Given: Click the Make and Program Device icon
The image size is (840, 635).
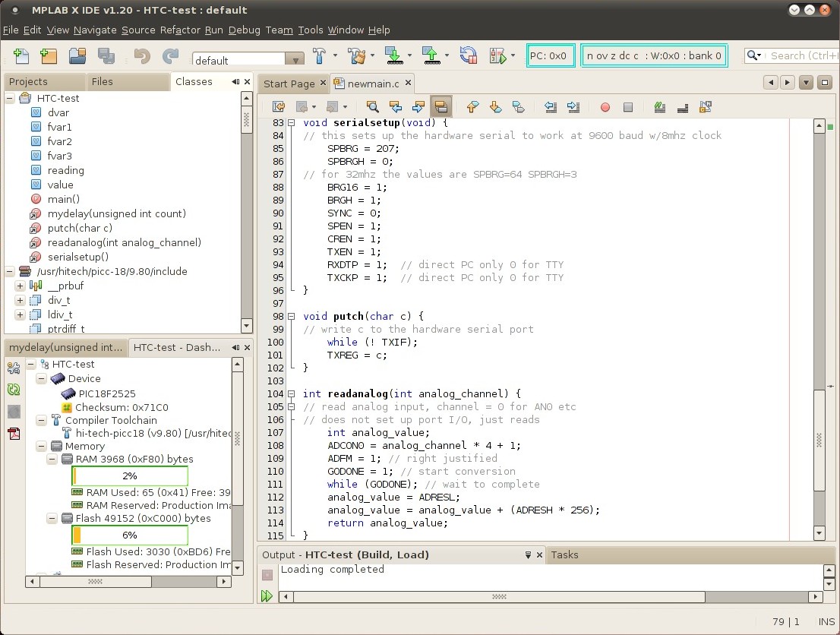Looking at the screenshot, I should pyautogui.click(x=393, y=55).
